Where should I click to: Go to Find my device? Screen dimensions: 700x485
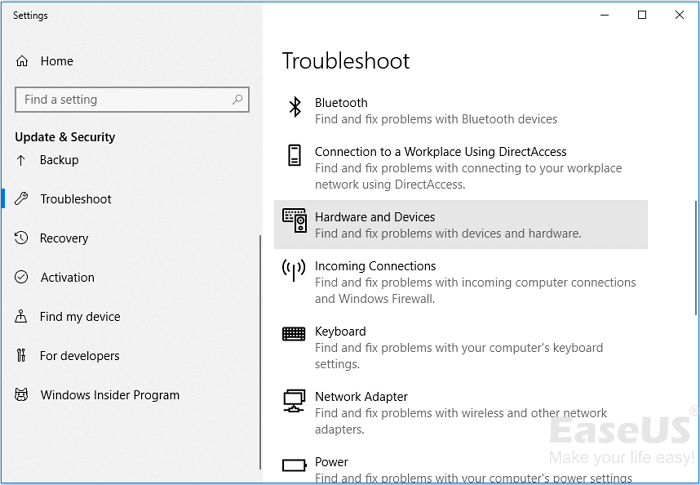tap(80, 317)
